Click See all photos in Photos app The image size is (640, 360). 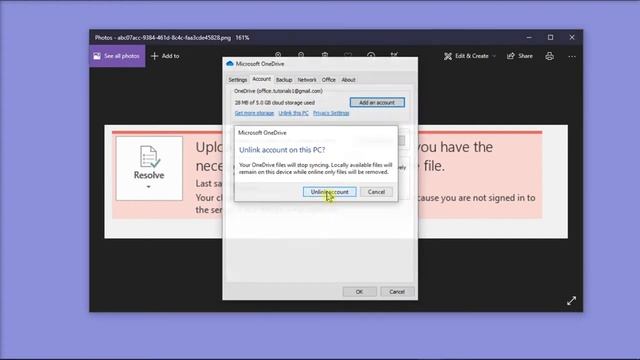(x=117, y=56)
